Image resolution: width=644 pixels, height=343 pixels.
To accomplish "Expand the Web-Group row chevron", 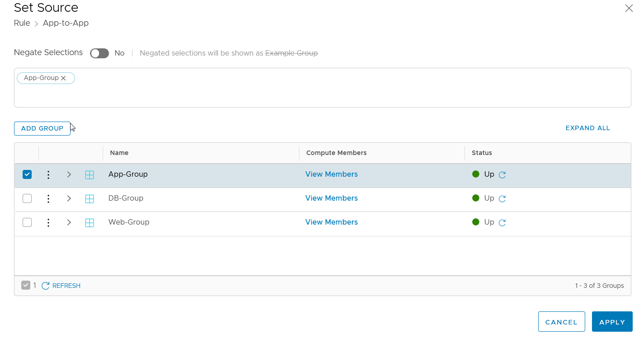I will pos(69,222).
